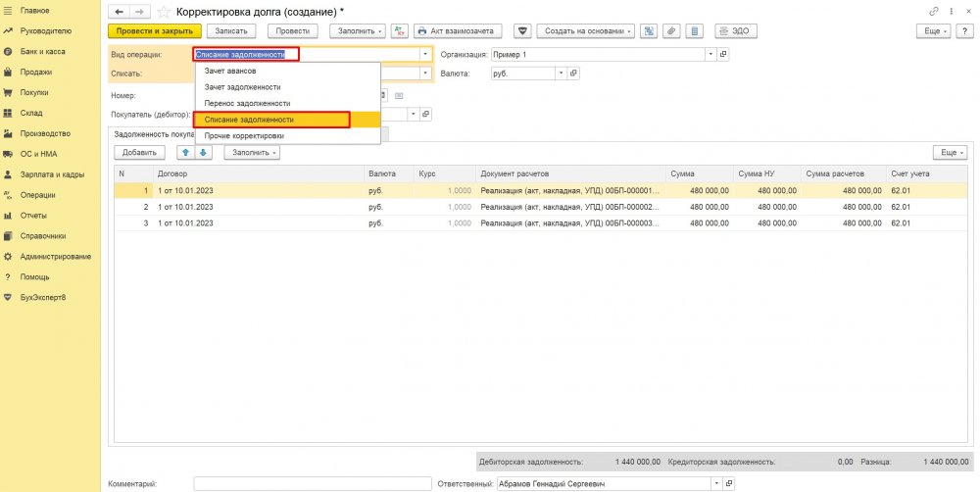Click the Дт/Кт postings icon
This screenshot has width=980, height=492.
coord(399,31)
